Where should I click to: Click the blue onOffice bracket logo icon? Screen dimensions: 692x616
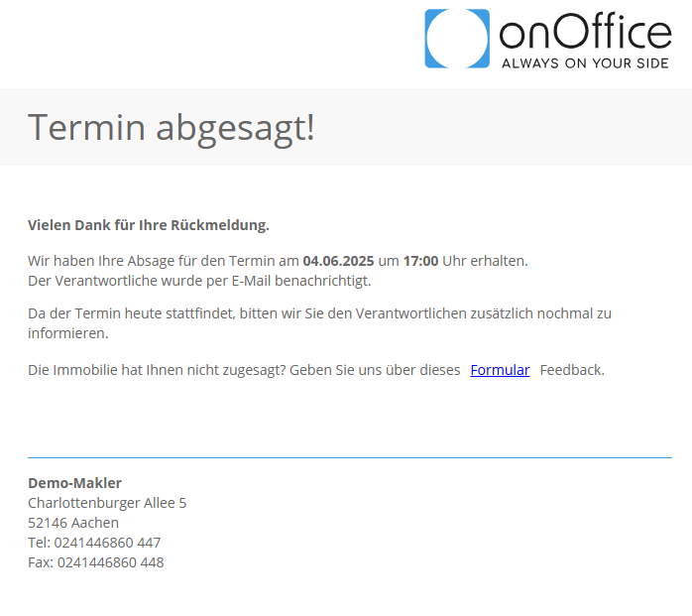pos(457,39)
